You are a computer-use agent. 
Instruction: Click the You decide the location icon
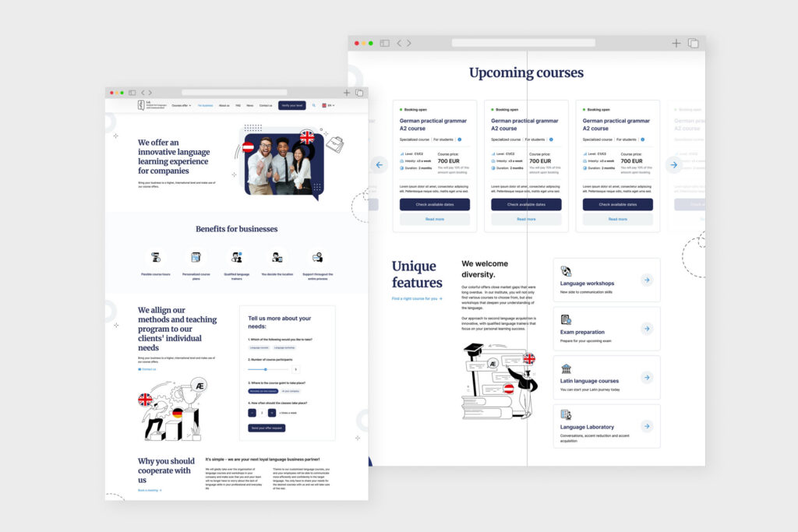coord(277,257)
